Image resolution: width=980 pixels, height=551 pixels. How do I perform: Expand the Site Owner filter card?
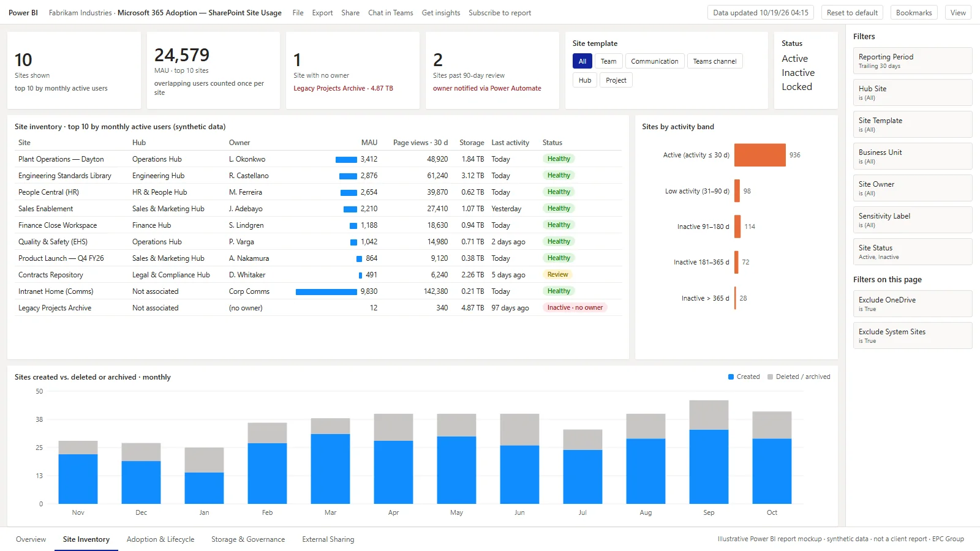pyautogui.click(x=913, y=188)
